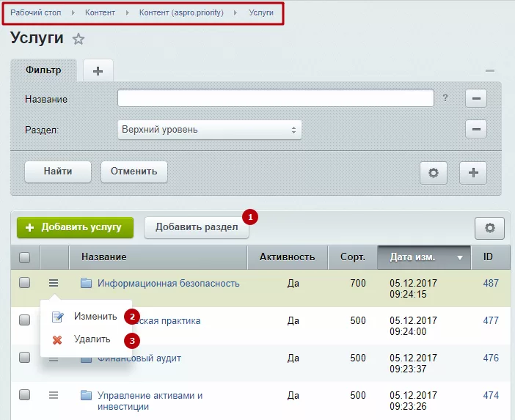
Task: Open ID link 487
Action: (x=491, y=283)
